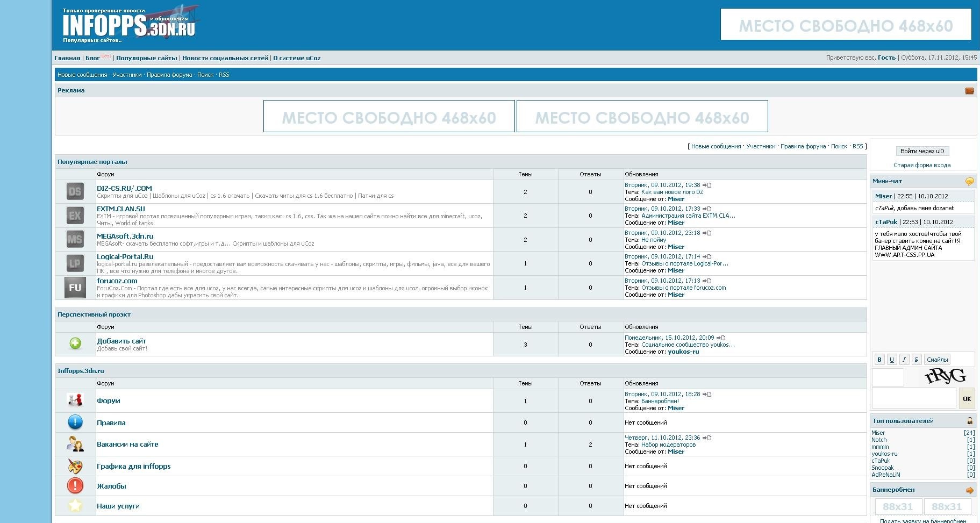Click the star icon beside Наши услуги
980x523 pixels.
click(75, 506)
